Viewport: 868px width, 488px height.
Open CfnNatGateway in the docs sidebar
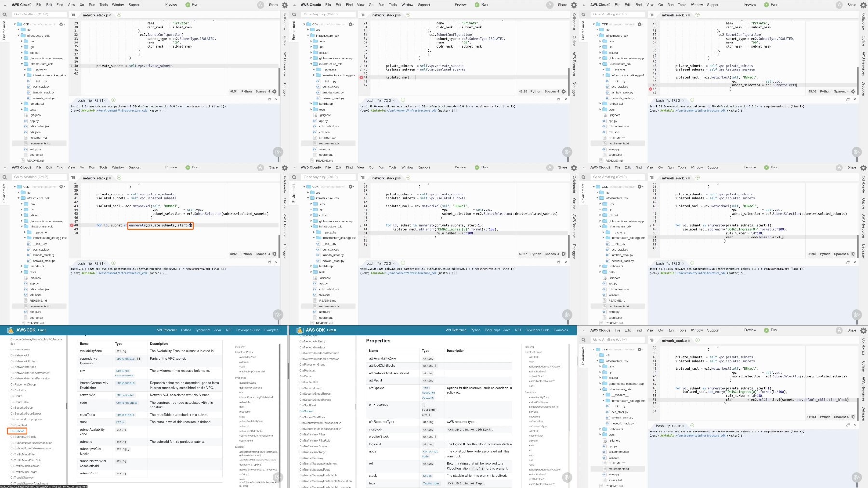pyautogui.click(x=20, y=349)
